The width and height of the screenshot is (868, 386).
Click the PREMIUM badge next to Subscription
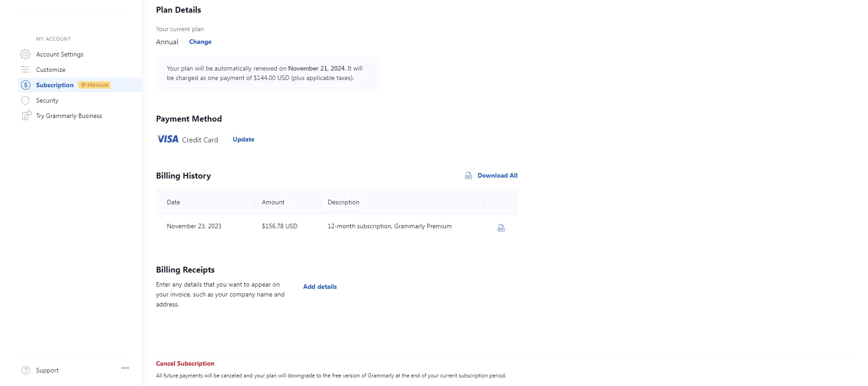tap(94, 85)
